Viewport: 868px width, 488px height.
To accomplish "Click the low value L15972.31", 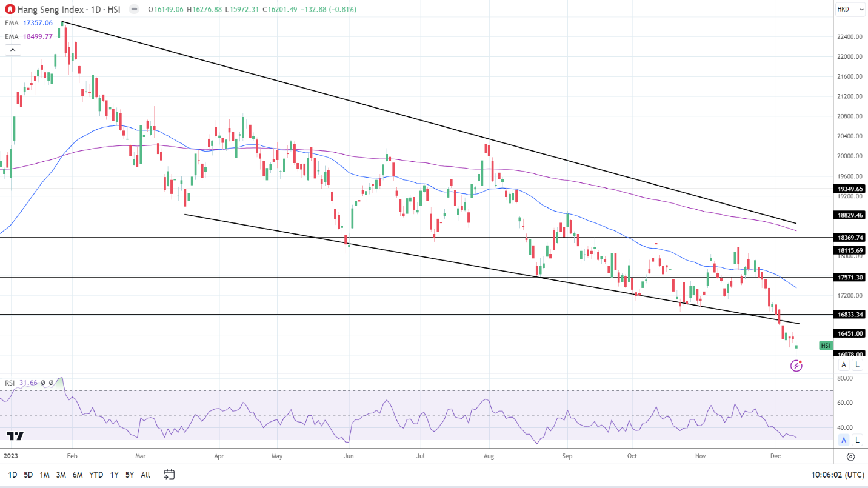I will tap(243, 10).
